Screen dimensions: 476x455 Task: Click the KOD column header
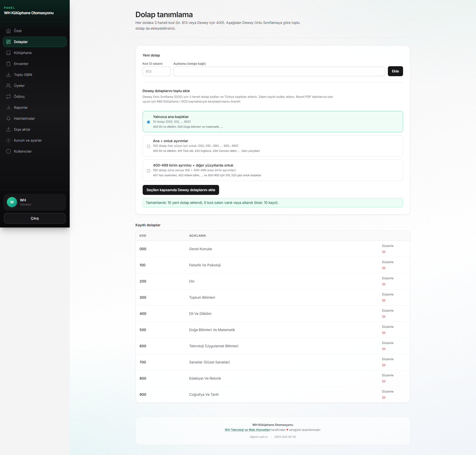coord(143,236)
